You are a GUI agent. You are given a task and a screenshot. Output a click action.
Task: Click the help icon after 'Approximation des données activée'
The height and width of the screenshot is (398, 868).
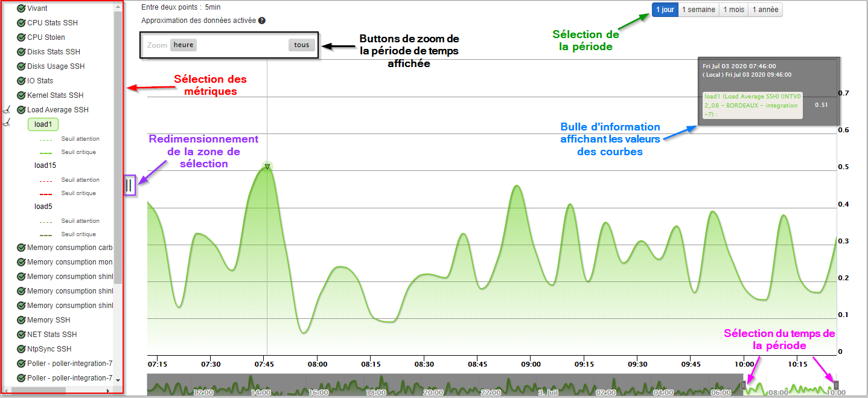pos(262,21)
